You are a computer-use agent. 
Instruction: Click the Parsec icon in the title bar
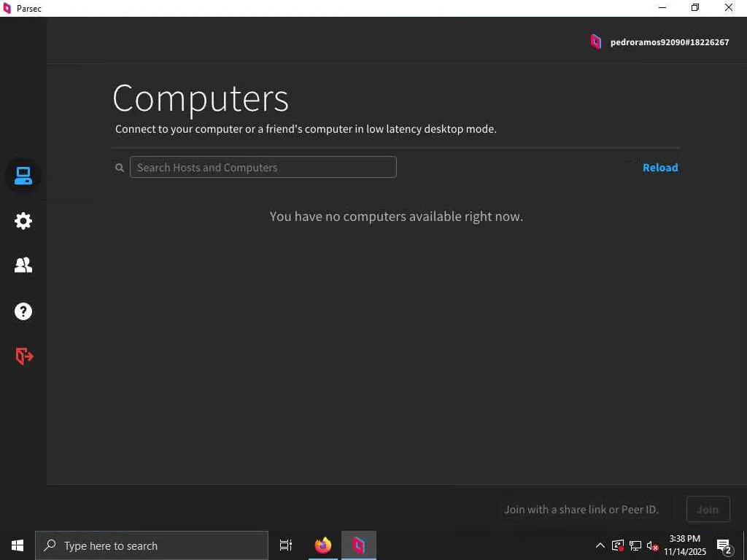coord(7,8)
